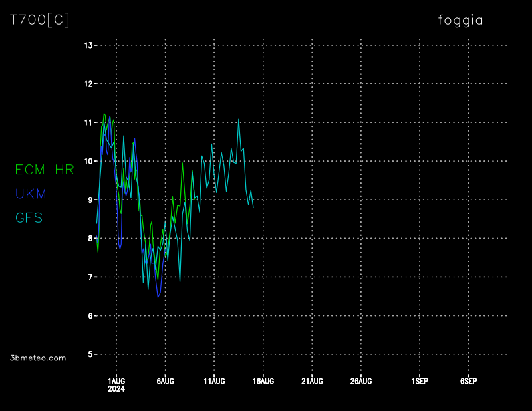Click the 10 value on temperature axis
The width and height of the screenshot is (532, 411).
click(x=88, y=161)
